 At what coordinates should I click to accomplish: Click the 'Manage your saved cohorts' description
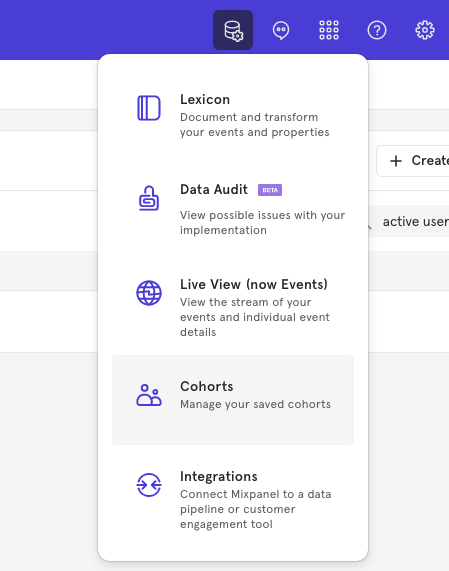255,404
